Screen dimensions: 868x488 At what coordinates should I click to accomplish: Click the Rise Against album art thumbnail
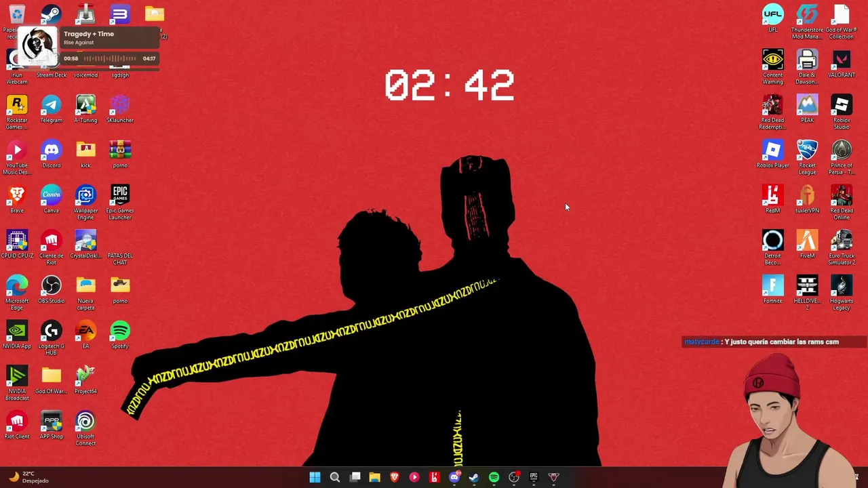click(37, 46)
